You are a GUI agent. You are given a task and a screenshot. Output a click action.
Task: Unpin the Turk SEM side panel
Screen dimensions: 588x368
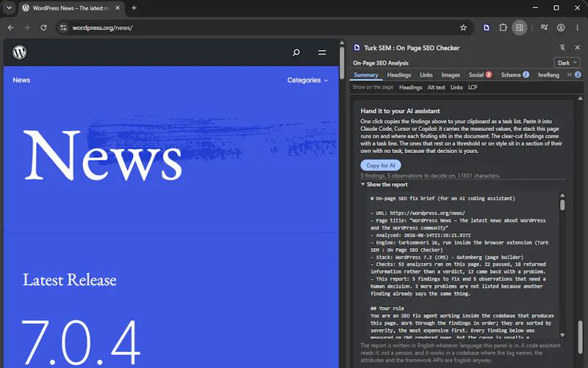point(562,47)
